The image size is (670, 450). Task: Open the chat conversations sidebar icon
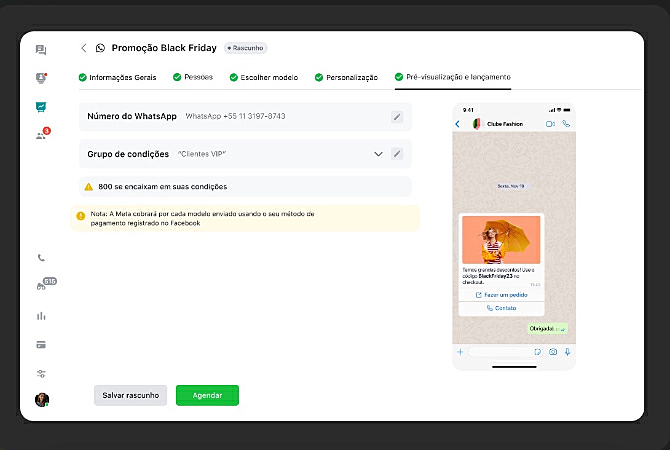pos(41,49)
